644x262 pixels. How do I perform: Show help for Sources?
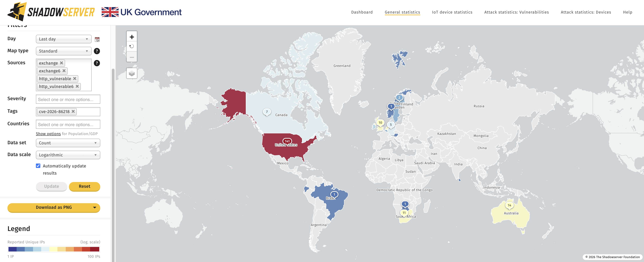(97, 63)
